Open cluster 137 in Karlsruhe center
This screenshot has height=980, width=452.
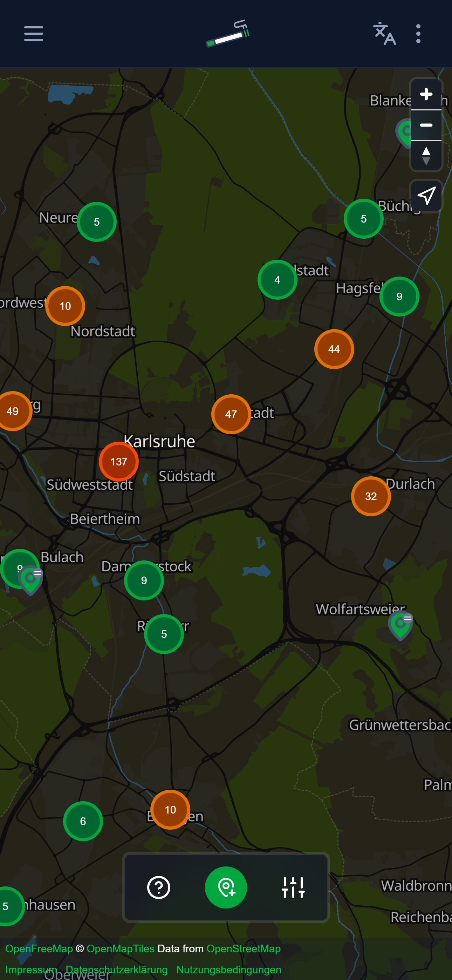click(119, 462)
